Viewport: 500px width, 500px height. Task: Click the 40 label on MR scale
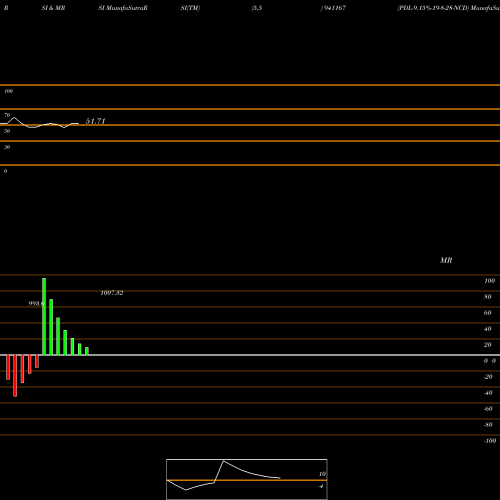pyautogui.click(x=488, y=329)
